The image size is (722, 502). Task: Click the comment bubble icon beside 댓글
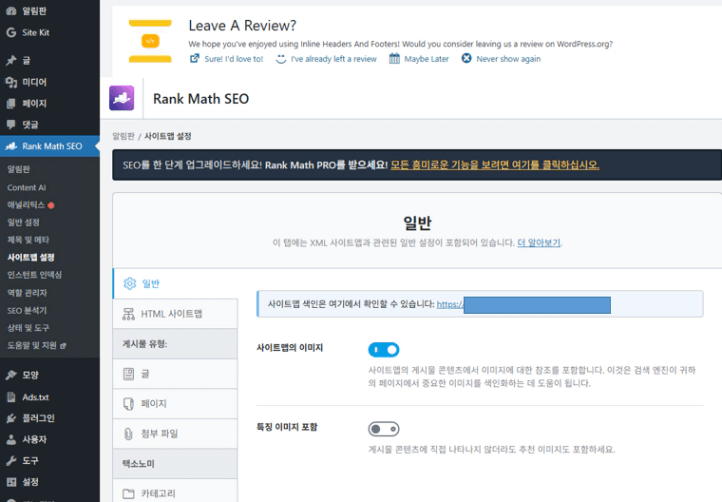click(11, 124)
